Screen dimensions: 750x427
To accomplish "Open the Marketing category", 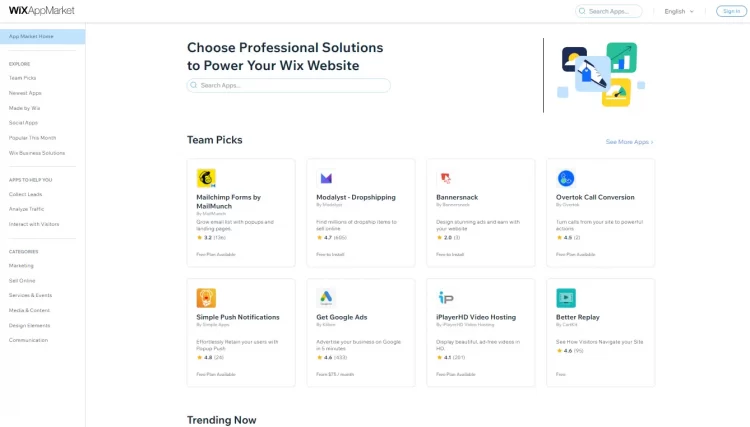I will (21, 265).
